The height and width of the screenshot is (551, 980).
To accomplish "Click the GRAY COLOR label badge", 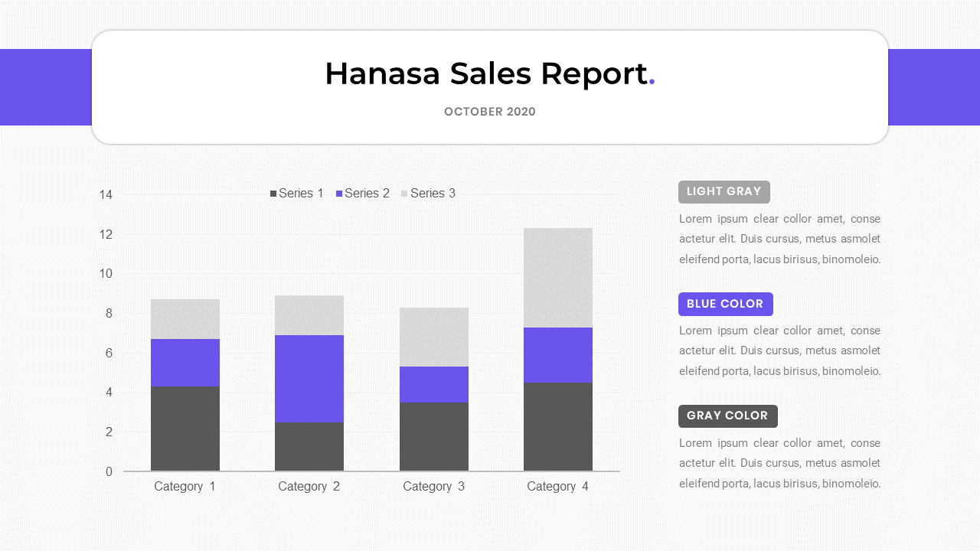I will 727,416.
